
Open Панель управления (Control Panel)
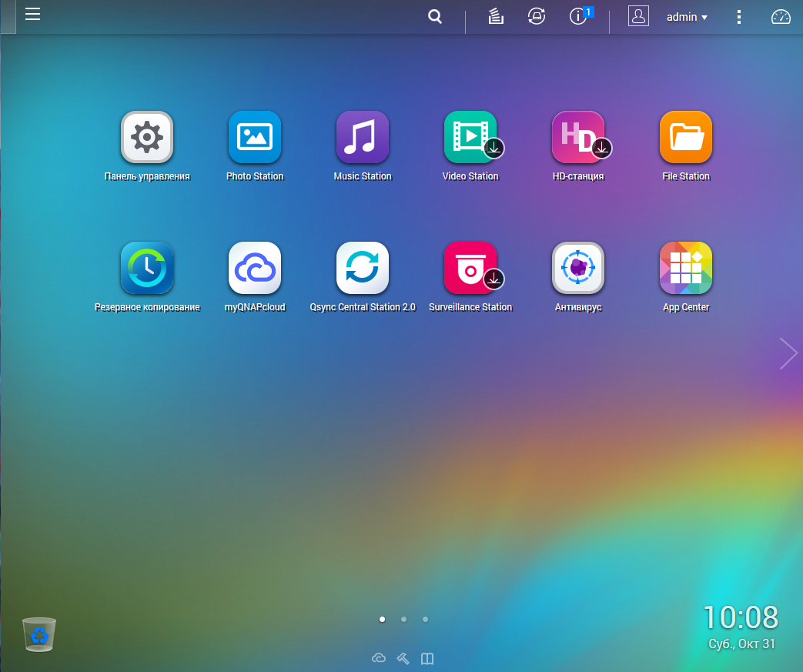tap(147, 138)
